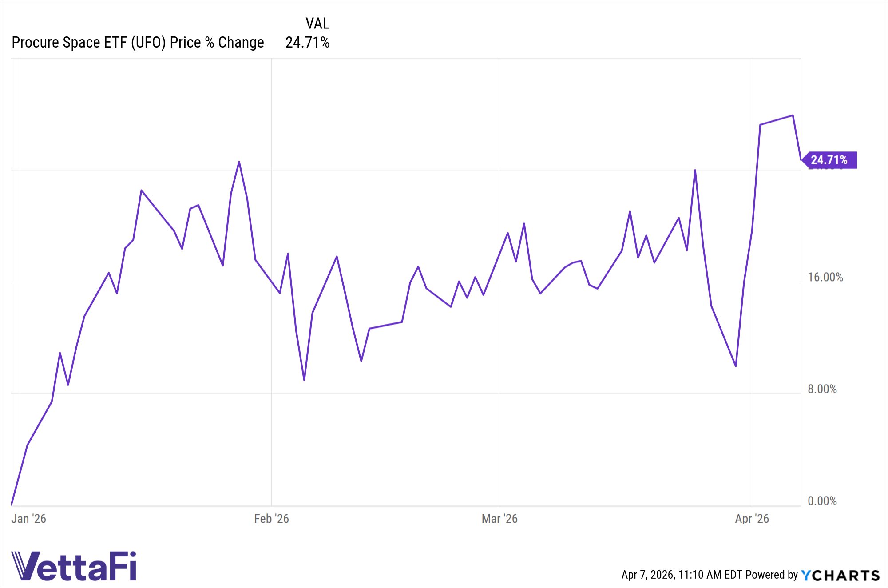The width and height of the screenshot is (888, 588).
Task: Click the line's late-January peak
Action: [239, 162]
